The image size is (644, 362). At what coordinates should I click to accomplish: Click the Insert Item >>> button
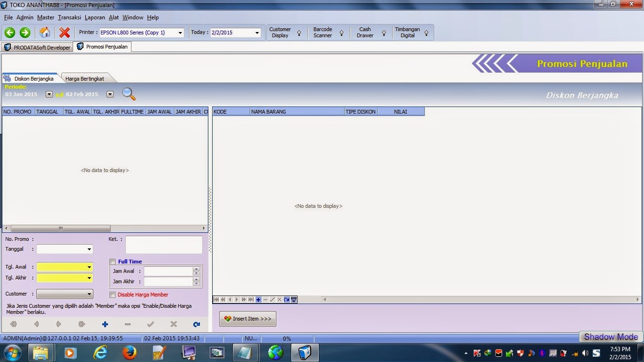(x=248, y=319)
